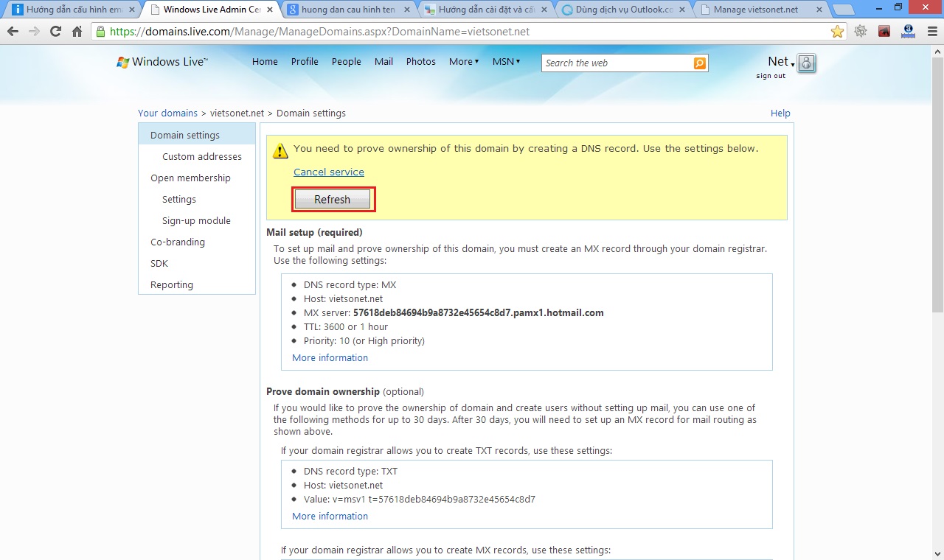Click the sign out link
The height and width of the screenshot is (560, 944).
coord(771,76)
